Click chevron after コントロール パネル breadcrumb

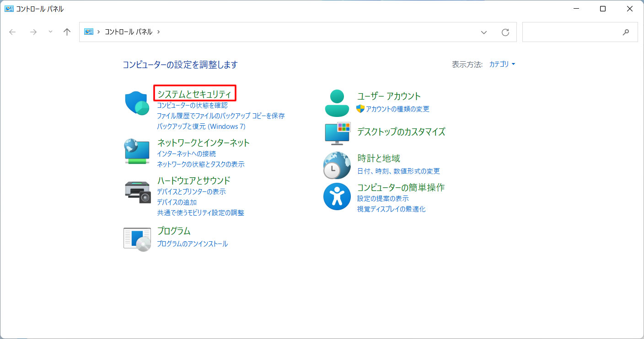click(x=159, y=32)
